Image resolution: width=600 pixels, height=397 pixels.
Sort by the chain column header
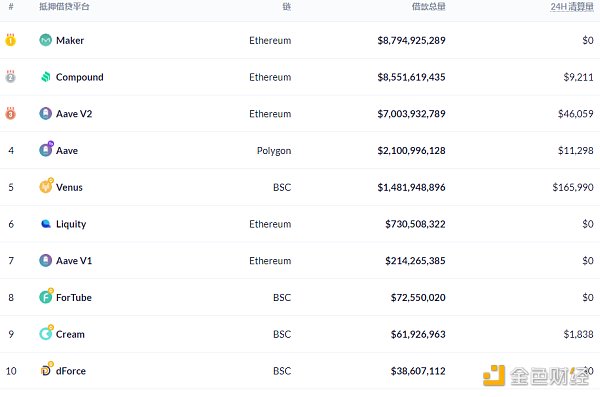click(287, 7)
